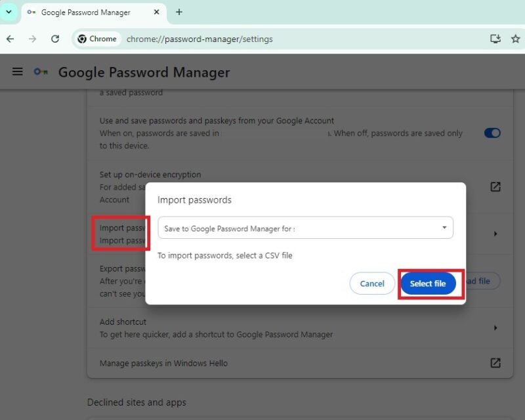The width and height of the screenshot is (525, 420).
Task: Cancel the password import dialog
Action: pos(371,283)
